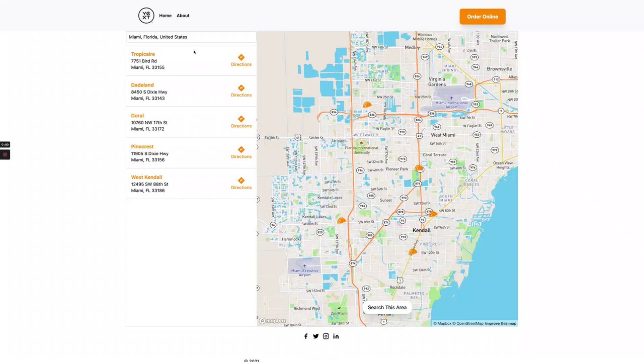Open the West Kendall location link

pyautogui.click(x=146, y=177)
